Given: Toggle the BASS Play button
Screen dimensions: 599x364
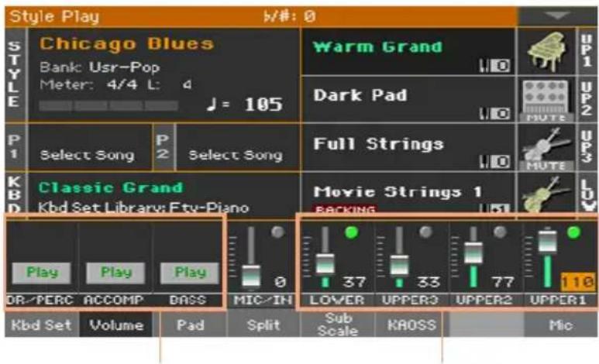Looking at the screenshot, I should tap(190, 273).
